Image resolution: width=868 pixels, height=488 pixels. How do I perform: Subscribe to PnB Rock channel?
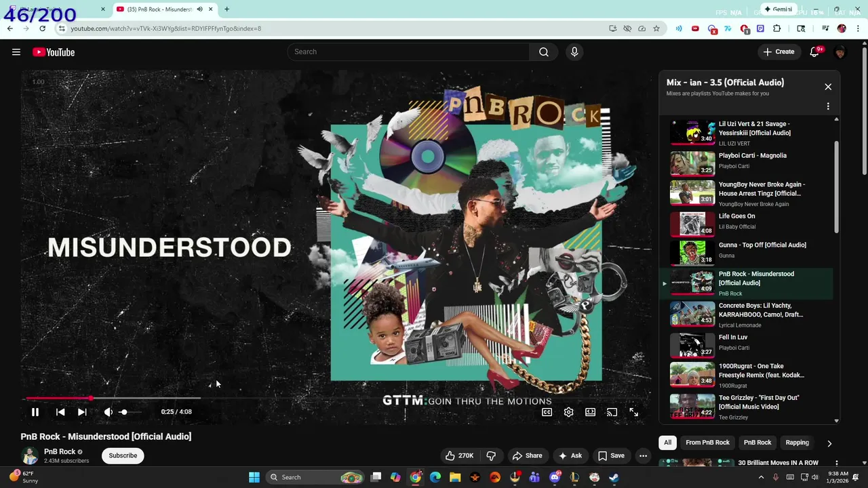[x=123, y=455]
